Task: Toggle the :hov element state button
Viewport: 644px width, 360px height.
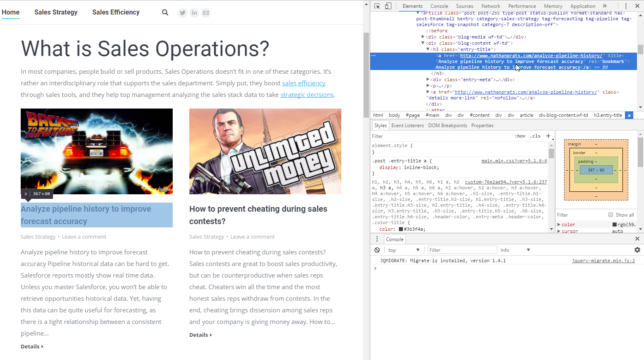Action: pos(520,136)
